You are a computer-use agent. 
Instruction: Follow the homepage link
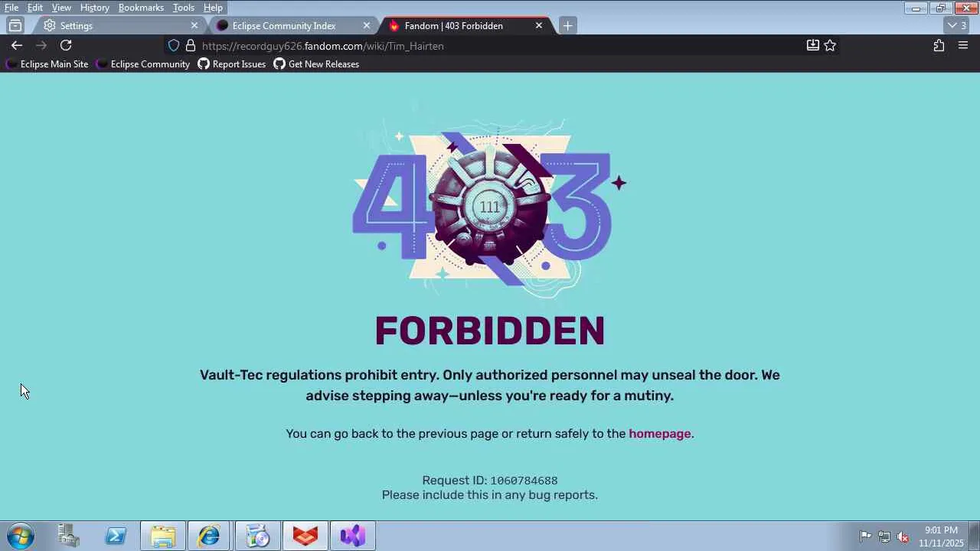[660, 433]
